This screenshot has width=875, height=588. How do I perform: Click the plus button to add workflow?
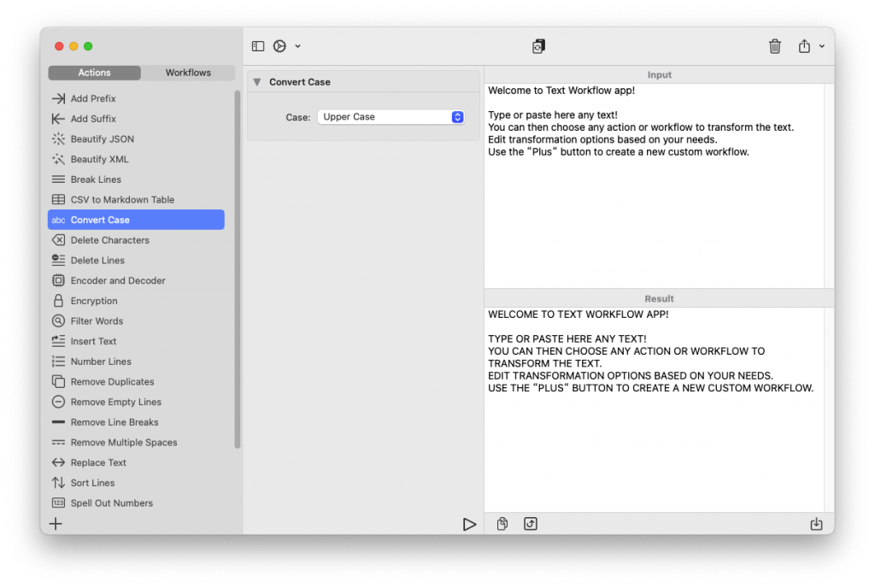click(56, 524)
